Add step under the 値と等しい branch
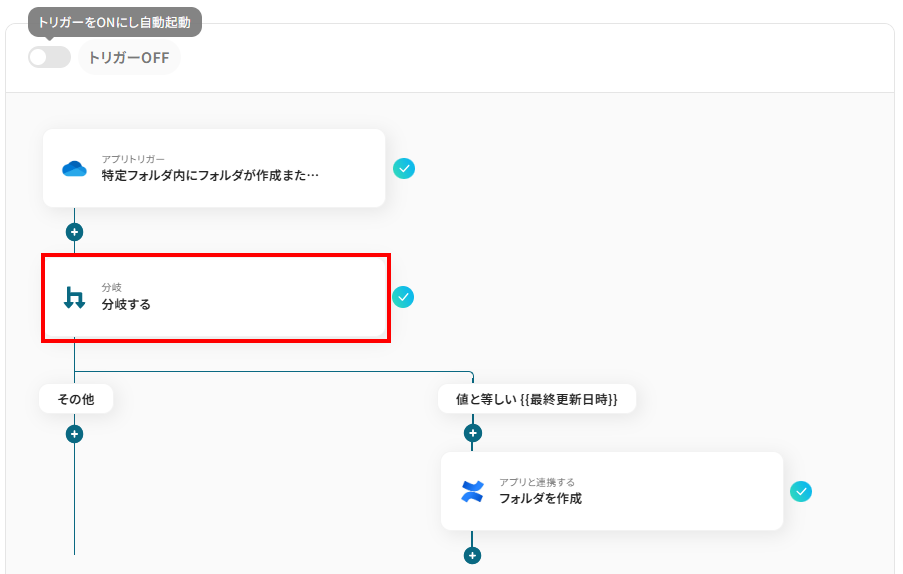 coord(473,433)
